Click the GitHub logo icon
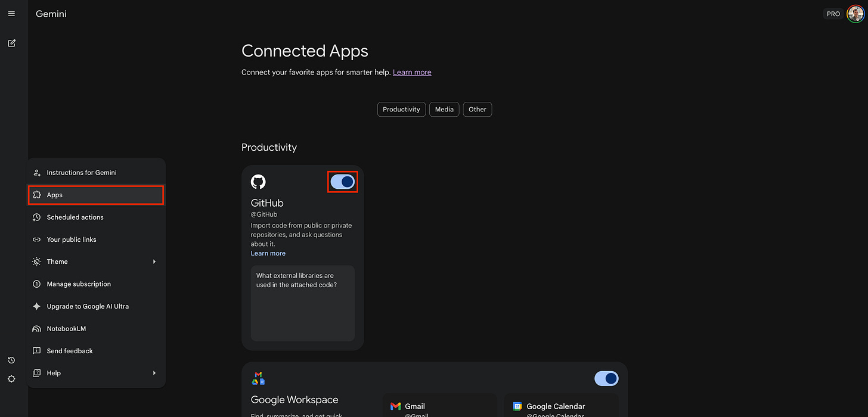 pos(258,182)
